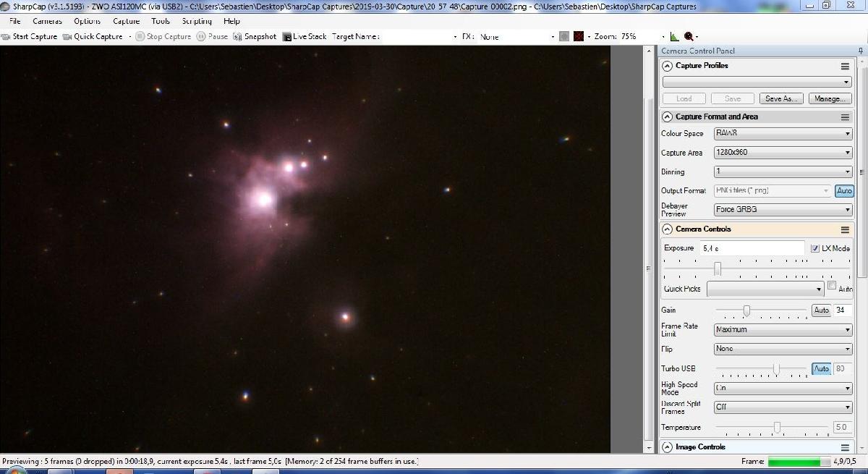Click the Load profile button
Image resolution: width=868 pixels, height=474 pixels.
click(x=684, y=98)
